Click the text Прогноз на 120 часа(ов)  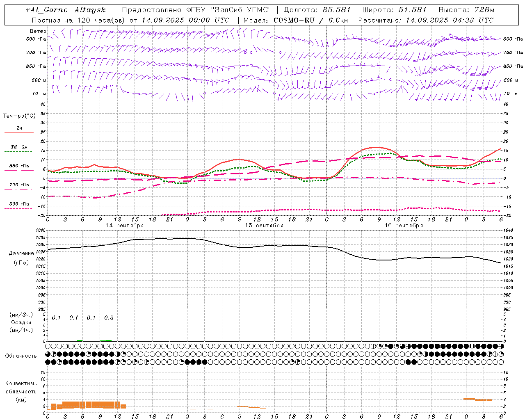click(79, 20)
